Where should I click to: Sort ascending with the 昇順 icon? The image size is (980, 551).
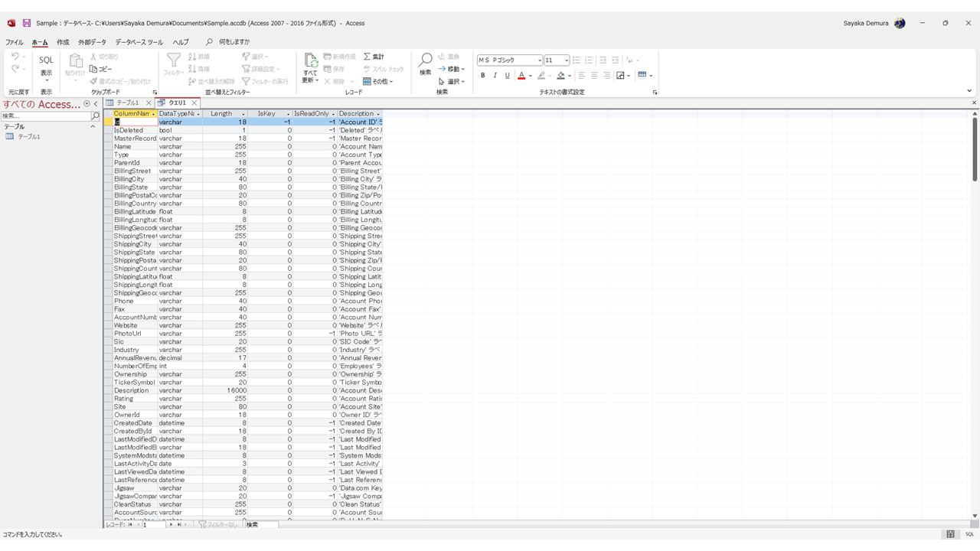pyautogui.click(x=191, y=57)
